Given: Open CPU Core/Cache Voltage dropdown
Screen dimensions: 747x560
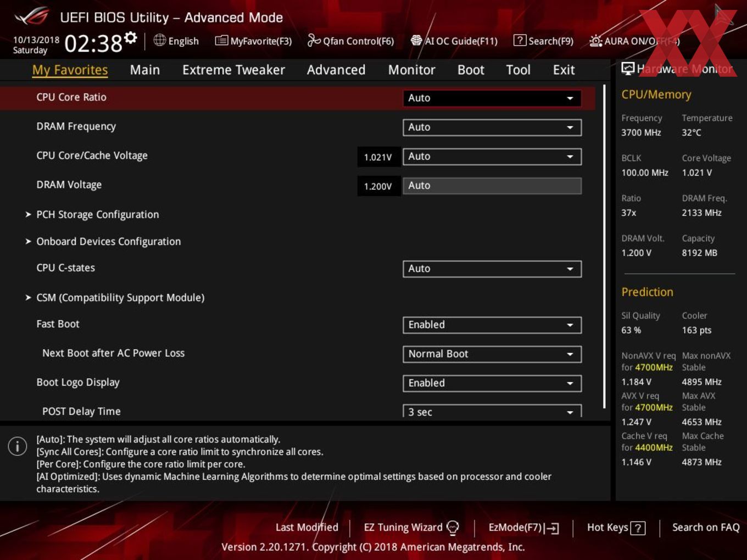Looking at the screenshot, I should pyautogui.click(x=492, y=156).
